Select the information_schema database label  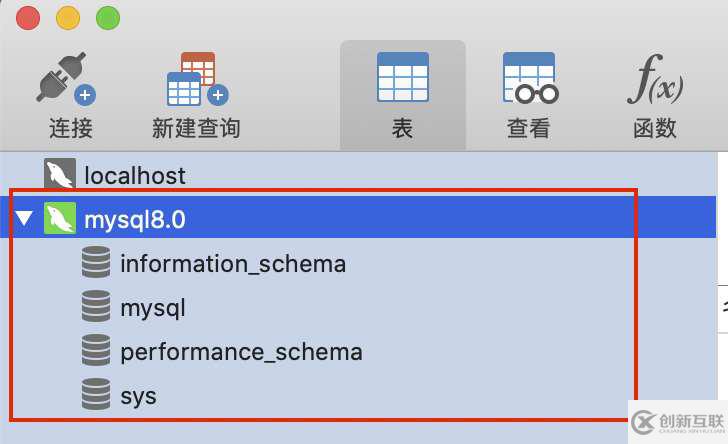coord(232,264)
